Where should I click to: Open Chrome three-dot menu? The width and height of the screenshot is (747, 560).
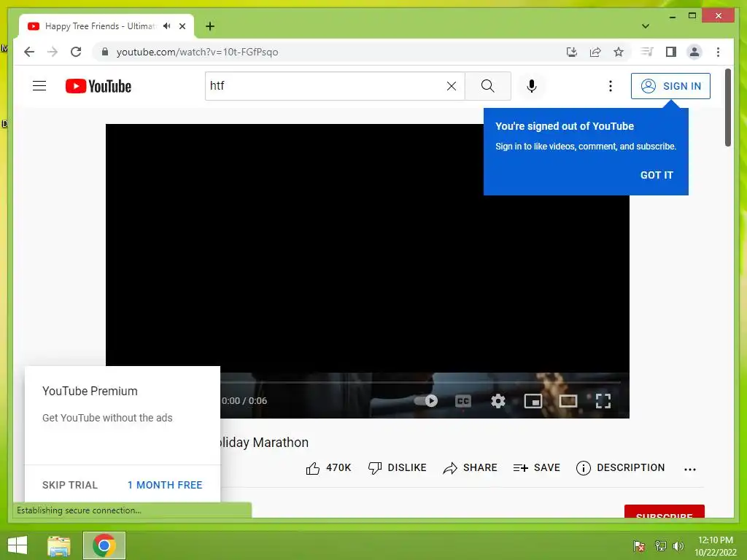[718, 52]
